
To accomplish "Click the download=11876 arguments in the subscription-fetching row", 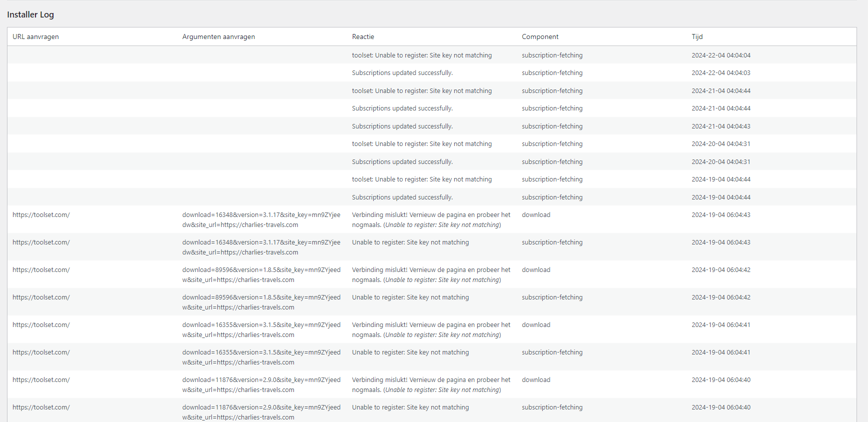I will [261, 412].
